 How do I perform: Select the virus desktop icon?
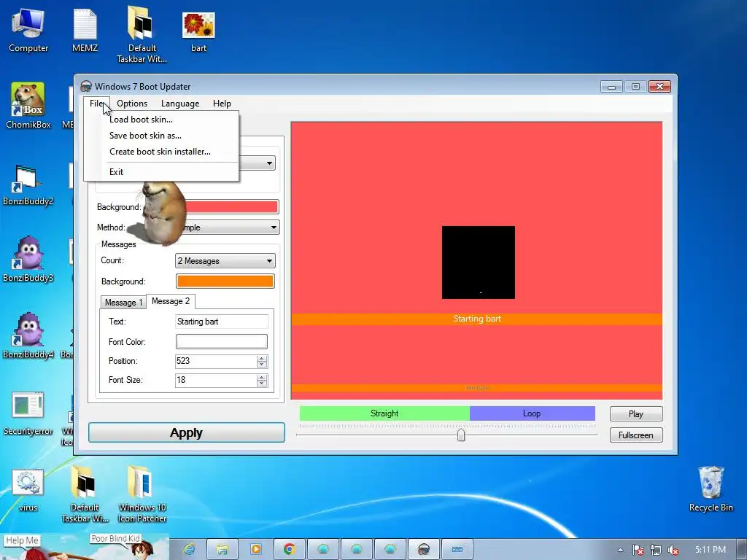coord(28,491)
